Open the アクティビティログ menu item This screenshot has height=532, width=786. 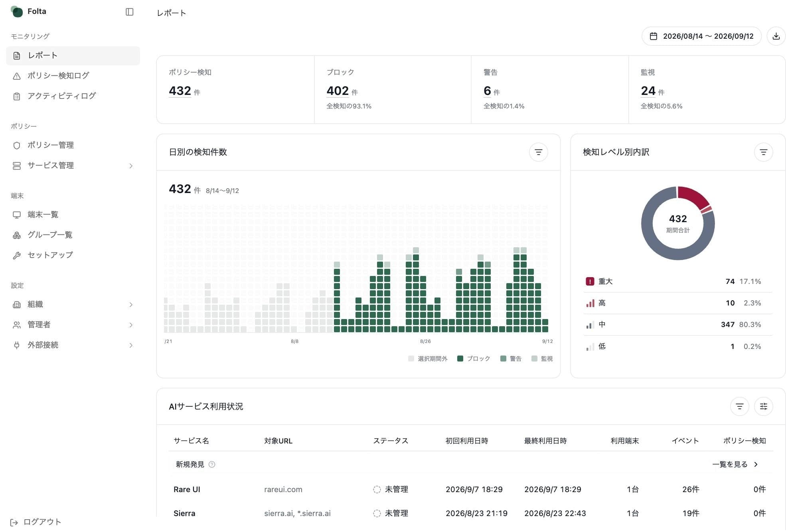coord(73,96)
